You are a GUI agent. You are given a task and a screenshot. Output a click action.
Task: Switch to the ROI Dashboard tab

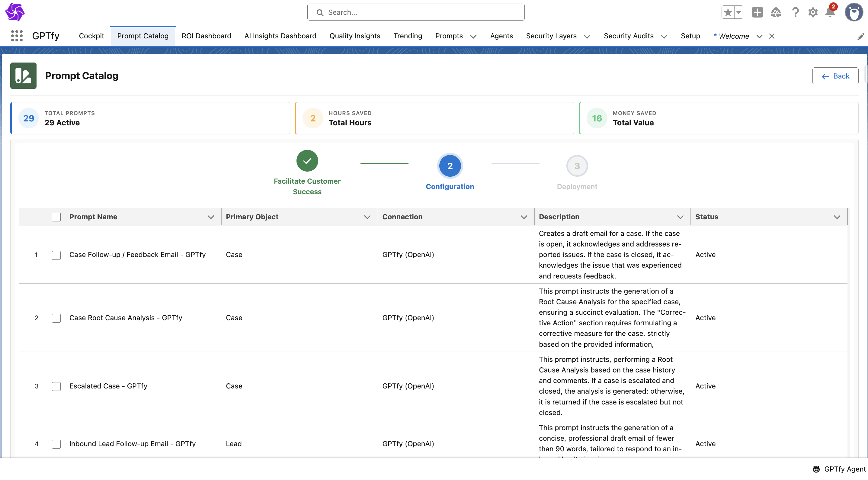[206, 36]
